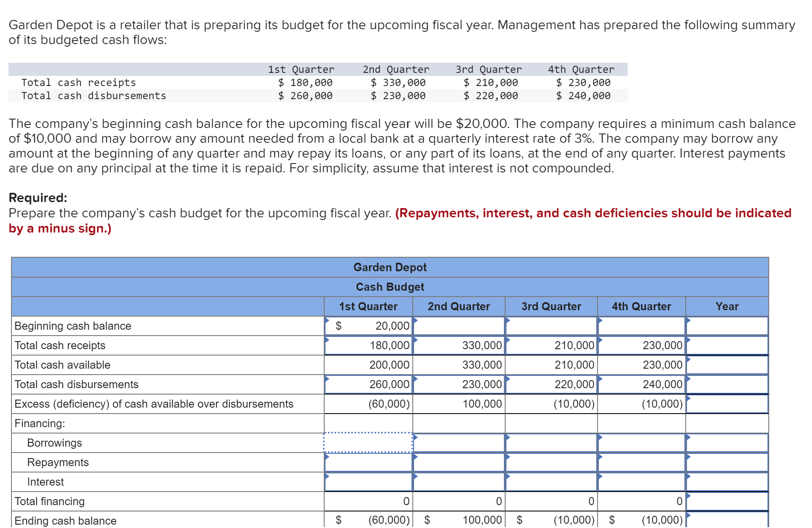Screen dimensions: 812x528
Task: Click the 1st Quarter budget column header
Action: click(368, 306)
